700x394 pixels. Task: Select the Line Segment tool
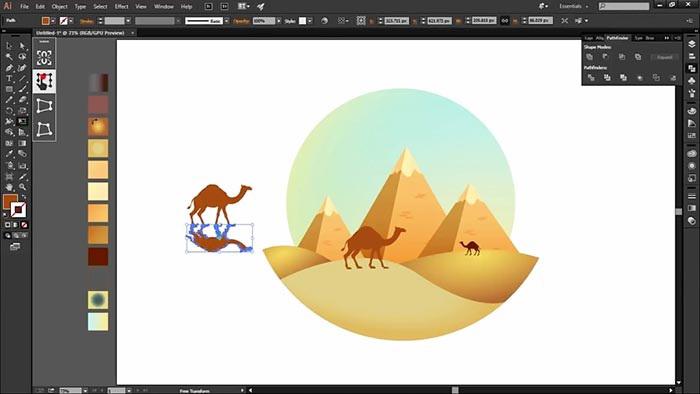point(22,78)
